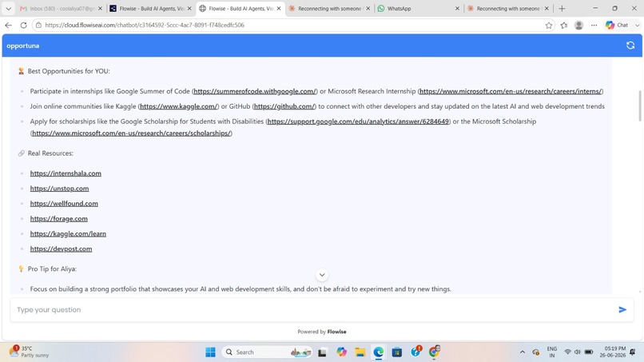The height and width of the screenshot is (362, 644).
Task: Click the opportuna title in the header
Action: point(23,46)
